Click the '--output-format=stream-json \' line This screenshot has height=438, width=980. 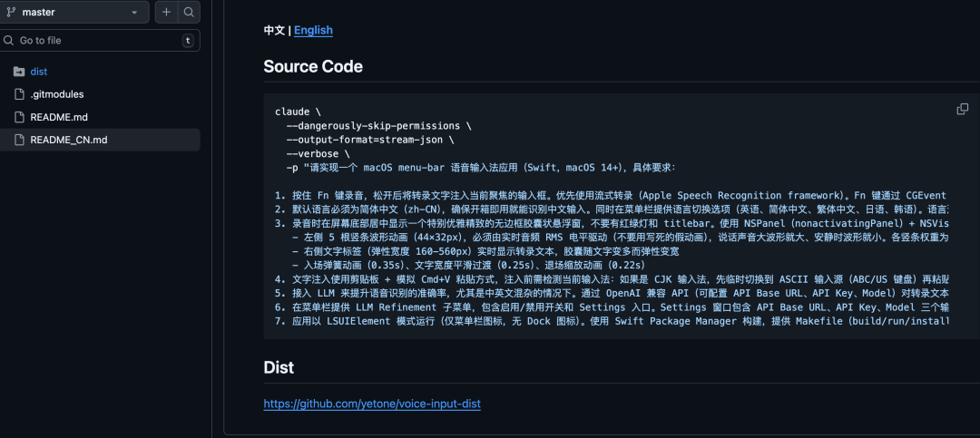[x=370, y=140]
